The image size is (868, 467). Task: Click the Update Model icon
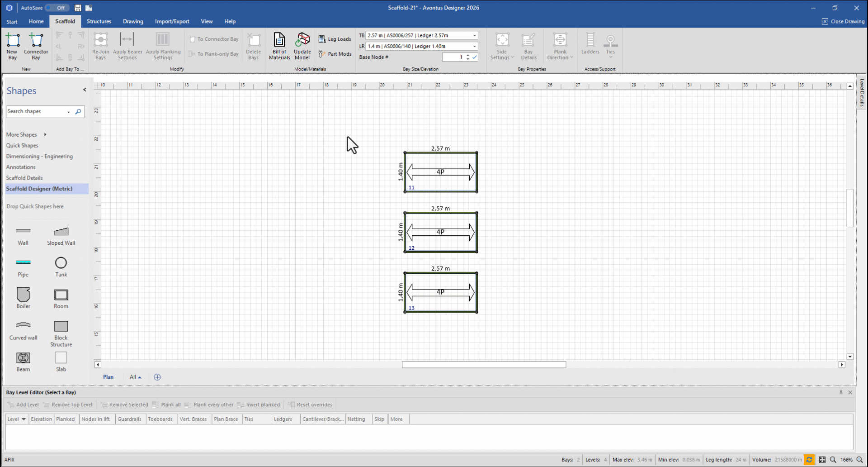coord(302,46)
